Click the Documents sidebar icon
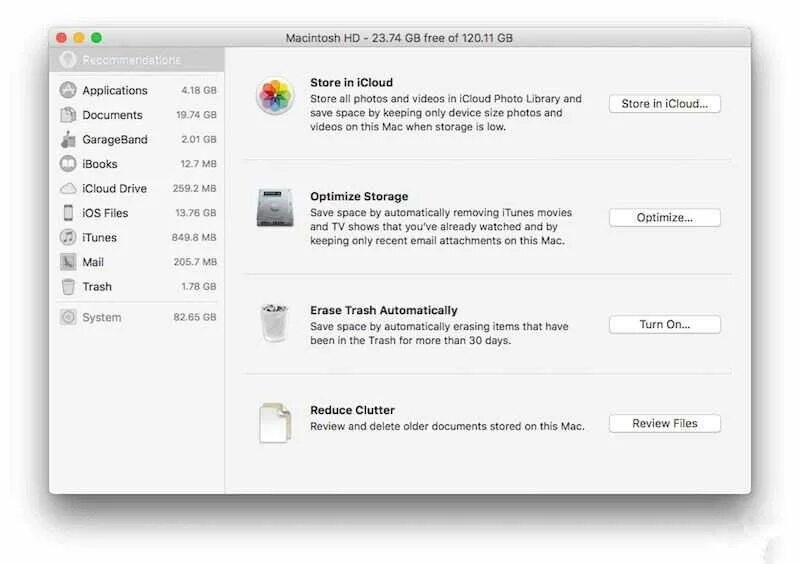The image size is (800, 564). pos(68,115)
